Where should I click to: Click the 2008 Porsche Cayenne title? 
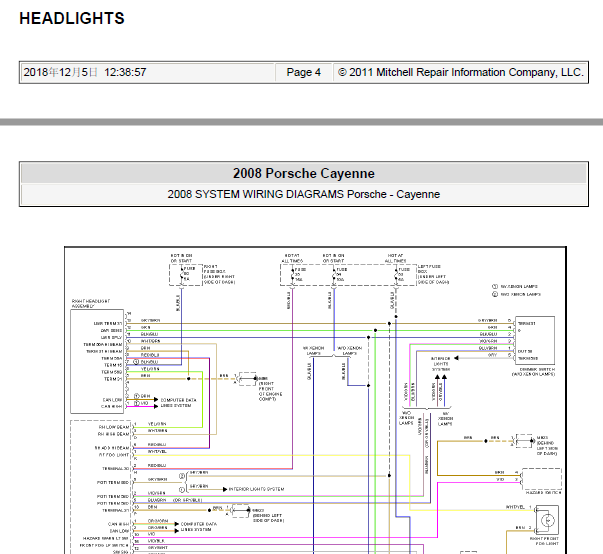303,173
